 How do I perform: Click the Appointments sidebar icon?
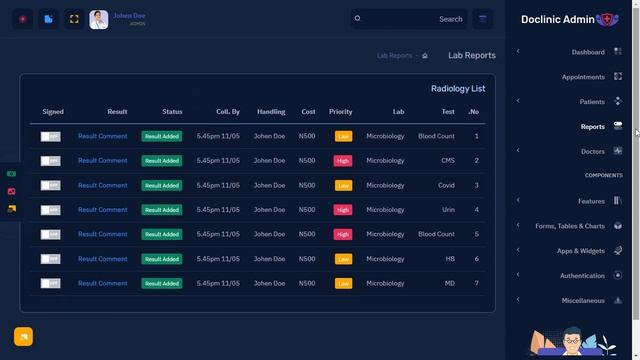618,76
